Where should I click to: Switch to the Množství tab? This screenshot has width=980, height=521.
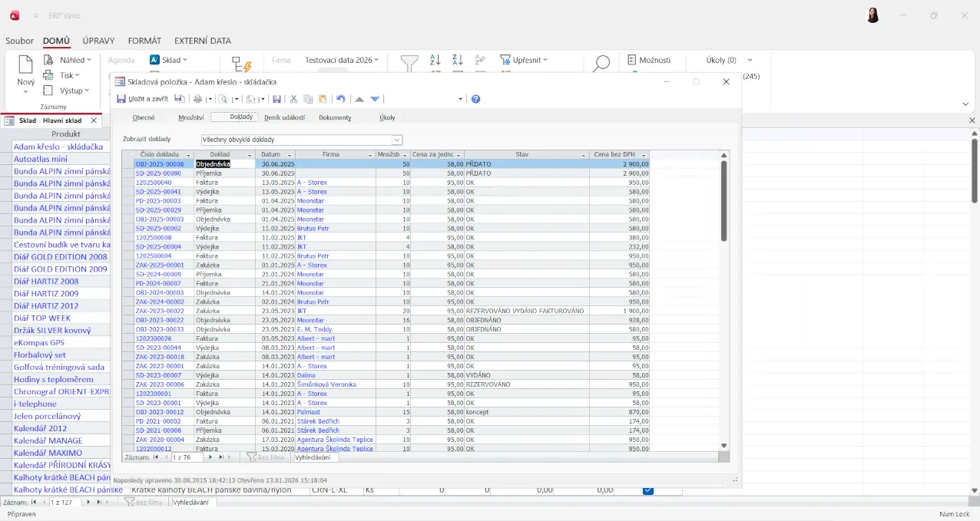190,117
